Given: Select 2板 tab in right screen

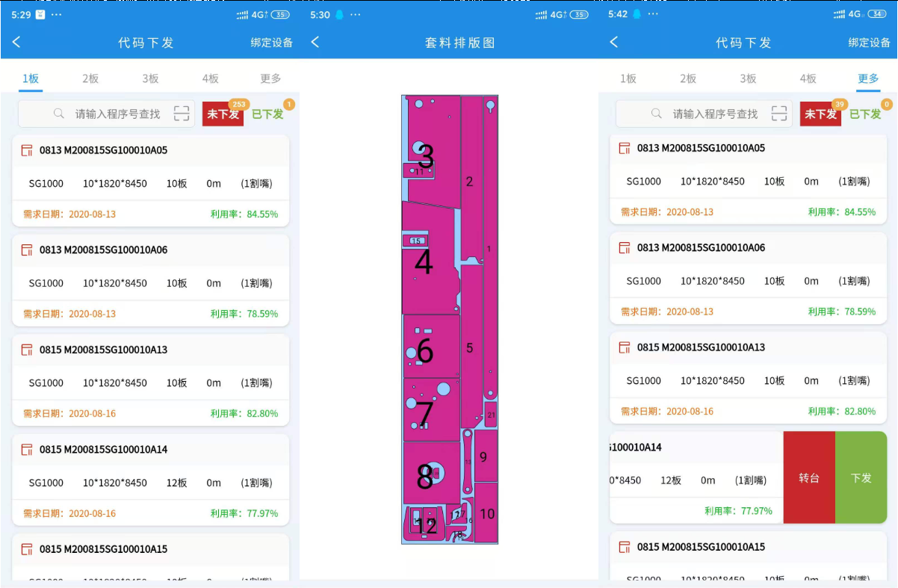Looking at the screenshot, I should (688, 78).
